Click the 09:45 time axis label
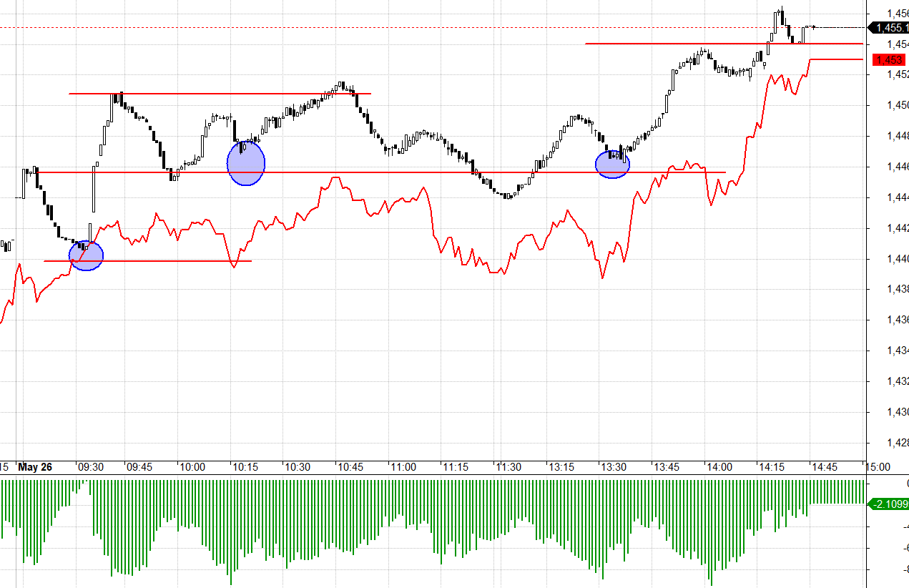Screen dimensions: 909x588 (139, 467)
